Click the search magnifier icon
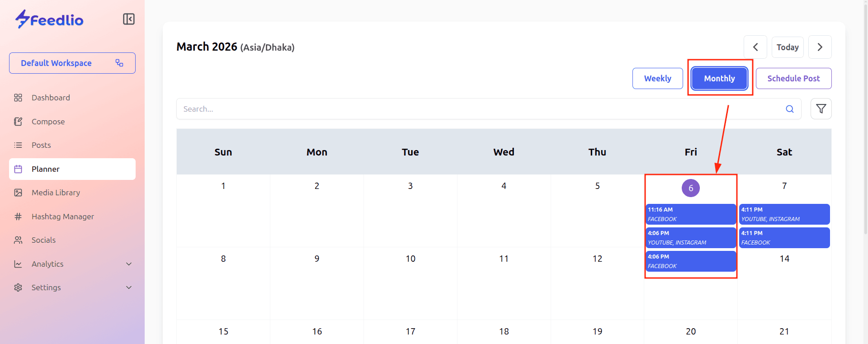 [x=790, y=109]
